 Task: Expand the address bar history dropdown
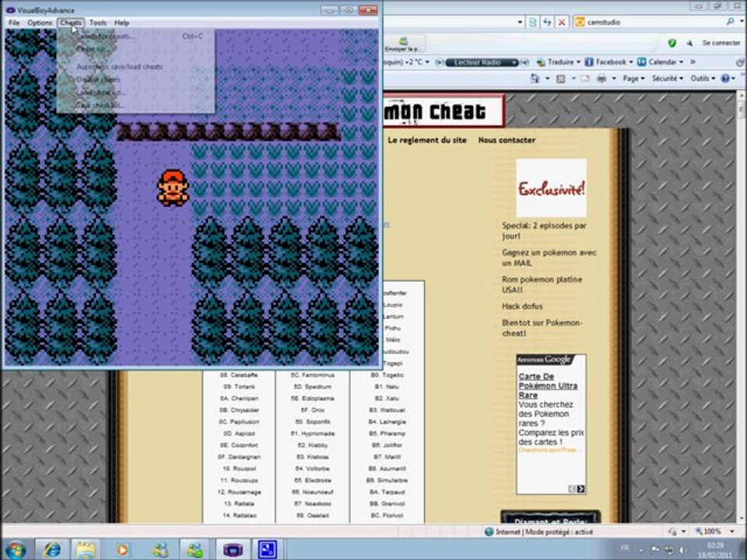[x=520, y=22]
